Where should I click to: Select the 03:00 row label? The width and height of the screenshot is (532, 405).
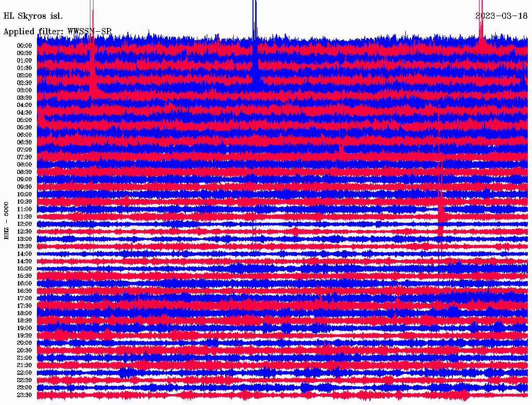[x=24, y=90]
